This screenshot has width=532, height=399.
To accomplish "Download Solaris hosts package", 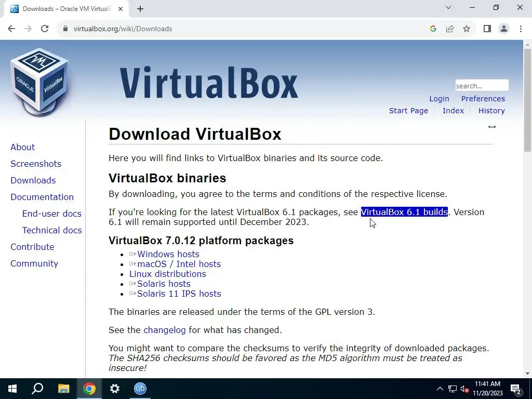I will (164, 284).
